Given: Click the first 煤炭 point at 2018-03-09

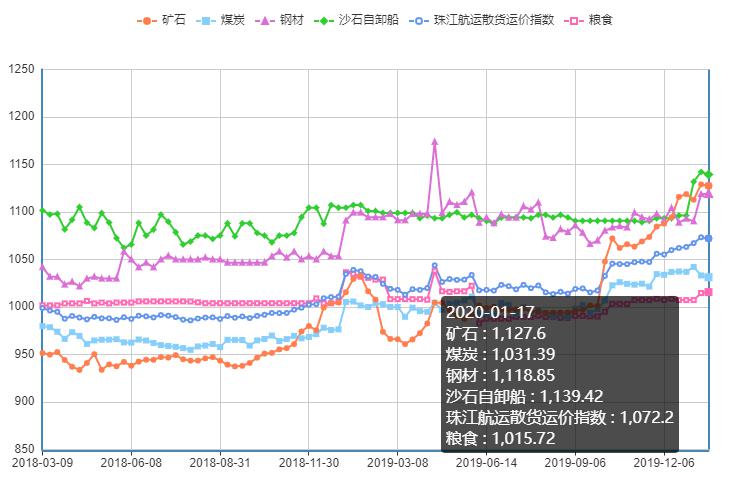Looking at the screenshot, I should coord(43,326).
